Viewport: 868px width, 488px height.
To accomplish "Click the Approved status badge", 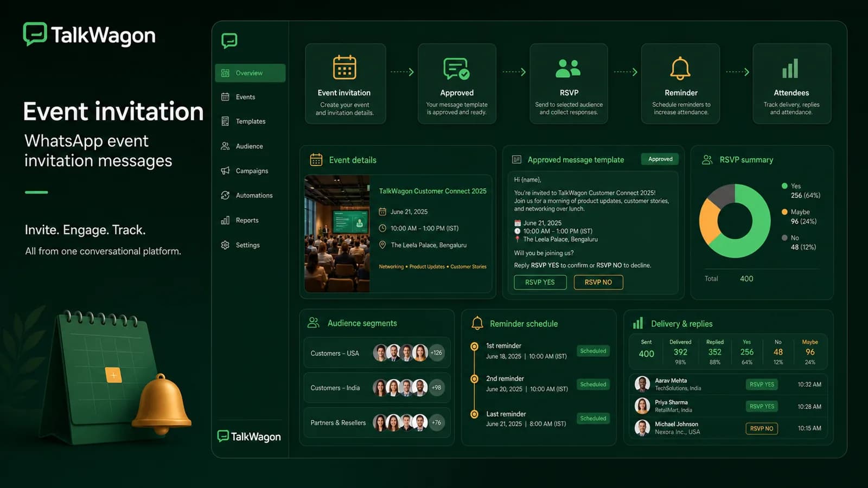I will click(x=660, y=159).
